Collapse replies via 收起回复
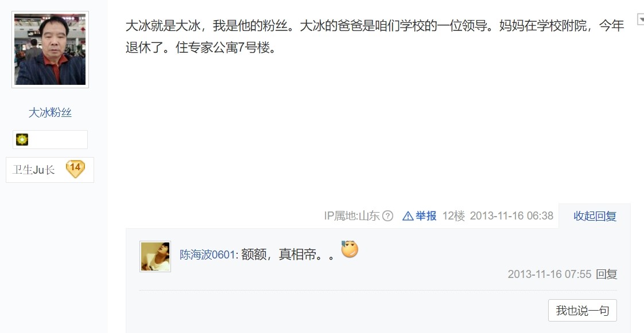This screenshot has height=333, width=644. pos(595,216)
